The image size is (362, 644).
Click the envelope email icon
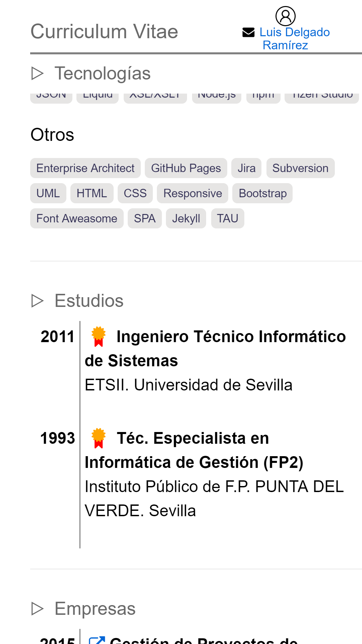(x=248, y=33)
